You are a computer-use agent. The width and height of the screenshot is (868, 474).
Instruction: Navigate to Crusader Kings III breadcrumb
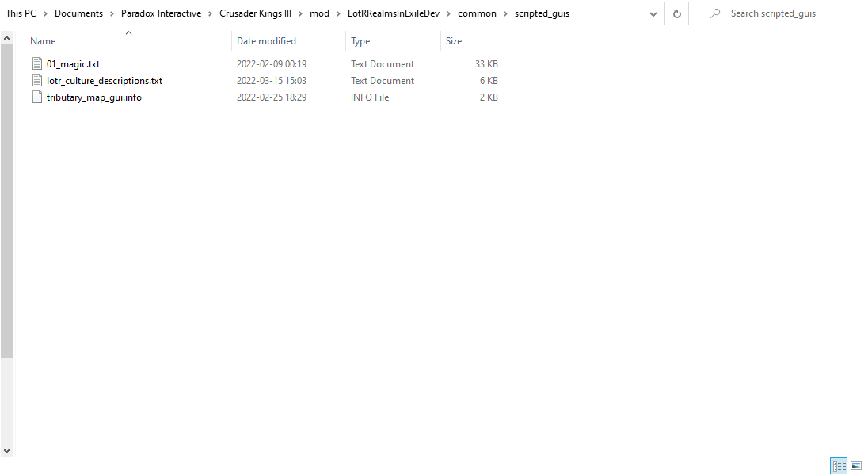(255, 13)
